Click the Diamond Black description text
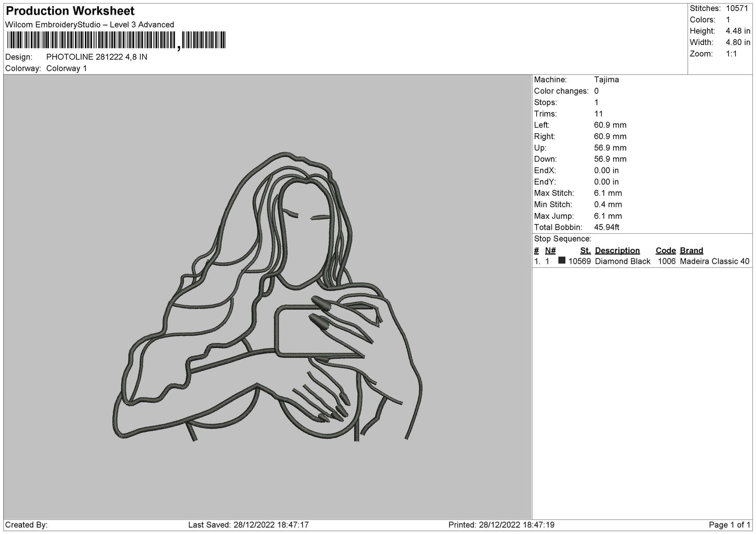Screen dimensions: 756x534 623,262
